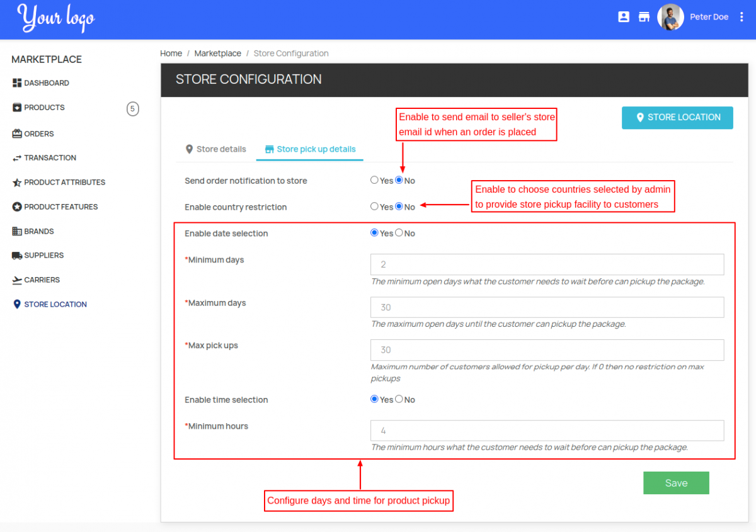Go to Marketplace in the breadcrumb
Screen dimensions: 756x532
tap(217, 54)
